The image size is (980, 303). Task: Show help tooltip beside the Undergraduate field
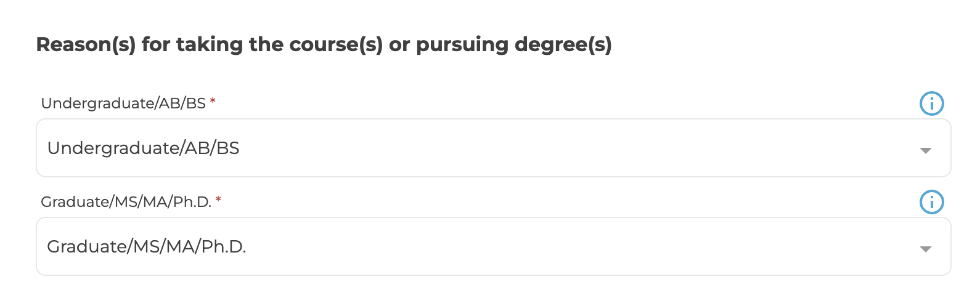point(931,103)
